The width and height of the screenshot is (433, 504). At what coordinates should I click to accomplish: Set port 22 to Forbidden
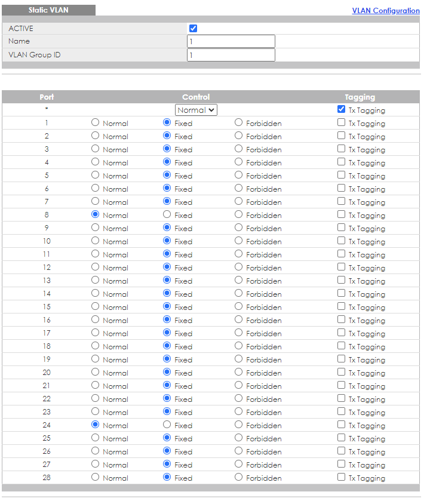238,398
